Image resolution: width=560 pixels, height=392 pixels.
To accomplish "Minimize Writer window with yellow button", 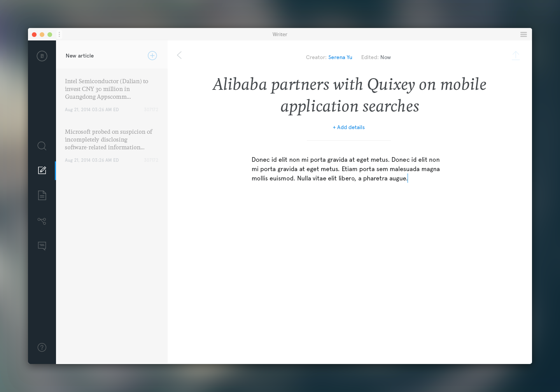I will point(42,35).
